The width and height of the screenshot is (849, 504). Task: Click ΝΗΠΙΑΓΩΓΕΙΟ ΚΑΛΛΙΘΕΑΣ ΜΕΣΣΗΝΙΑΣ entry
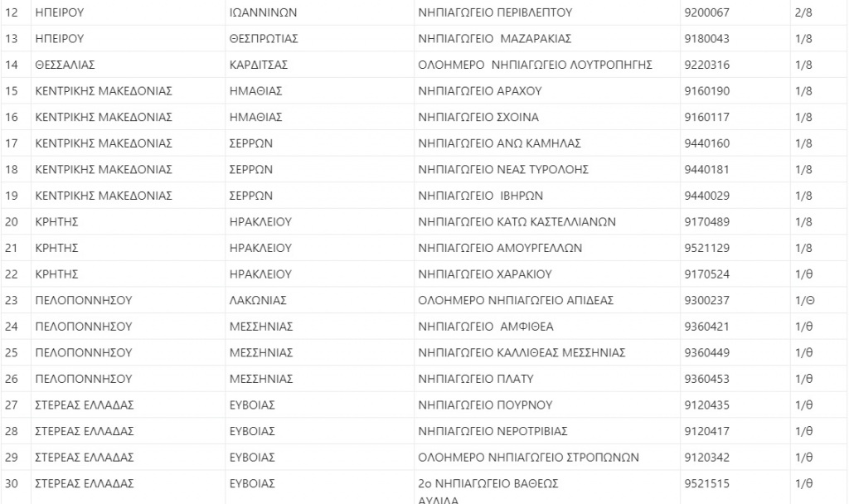click(x=522, y=352)
